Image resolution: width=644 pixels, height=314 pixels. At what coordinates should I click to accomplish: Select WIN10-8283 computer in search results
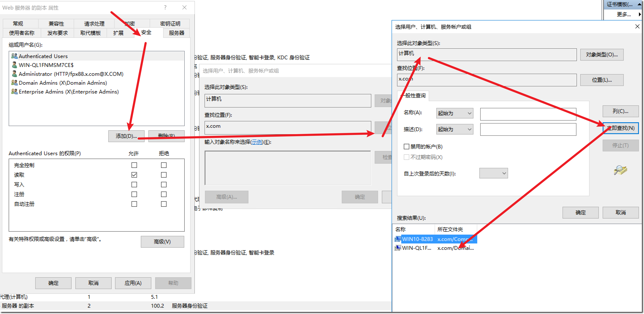[417, 239]
